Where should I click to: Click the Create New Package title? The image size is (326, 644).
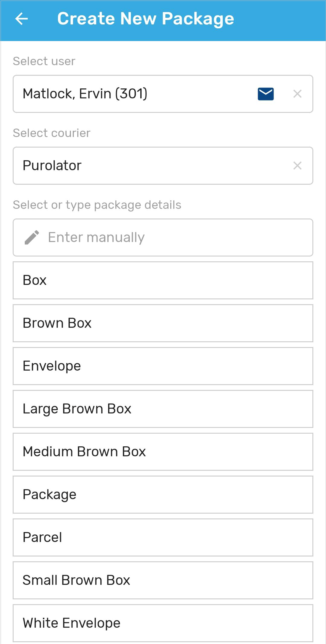tap(146, 19)
